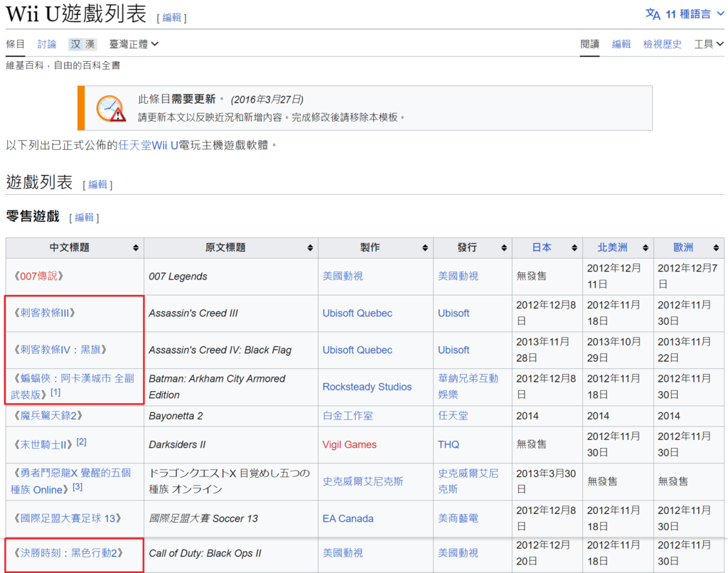728x573 pixels.
Task: Open 美國動視 developer link in 007 Legends row
Action: coord(343,277)
